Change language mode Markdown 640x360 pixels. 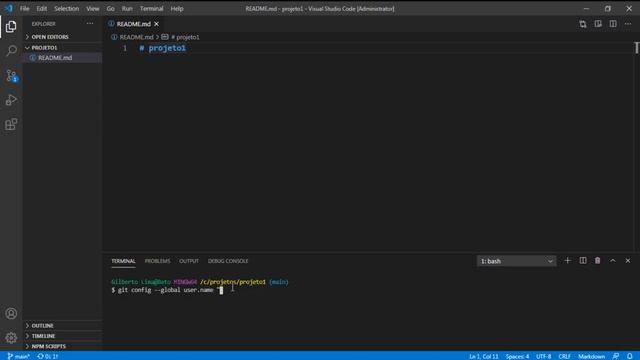point(591,356)
